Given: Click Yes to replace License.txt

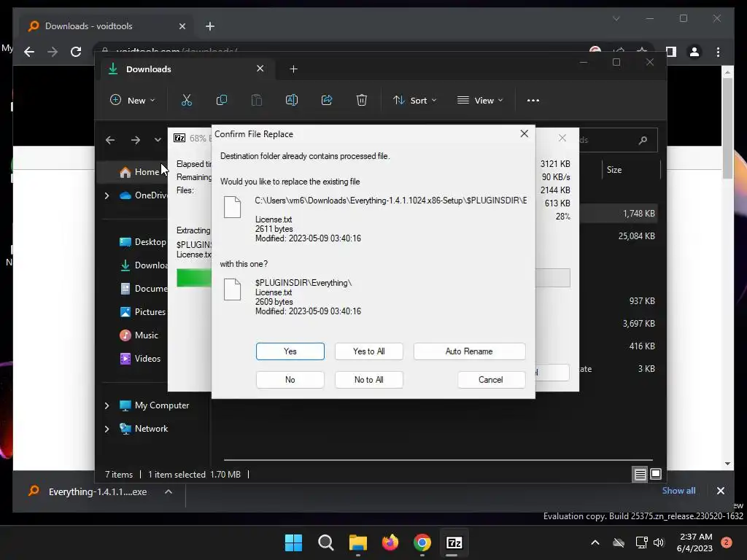Looking at the screenshot, I should tap(290, 351).
